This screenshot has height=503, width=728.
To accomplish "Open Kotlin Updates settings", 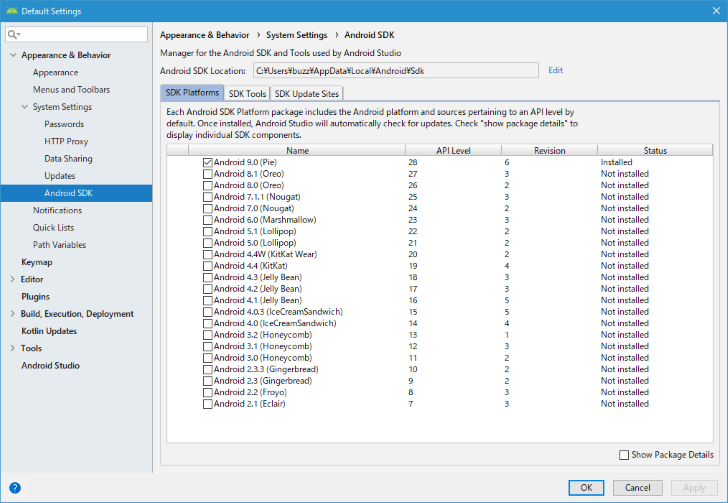I will (x=49, y=331).
